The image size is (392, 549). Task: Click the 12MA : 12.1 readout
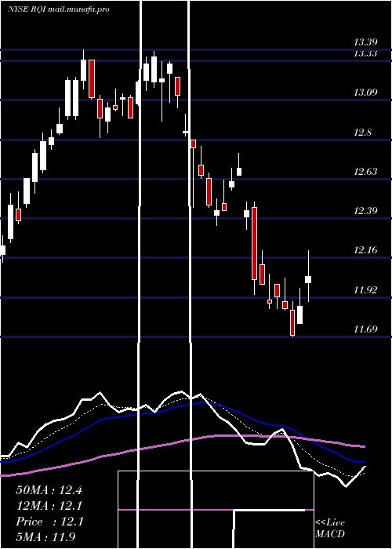(49, 506)
